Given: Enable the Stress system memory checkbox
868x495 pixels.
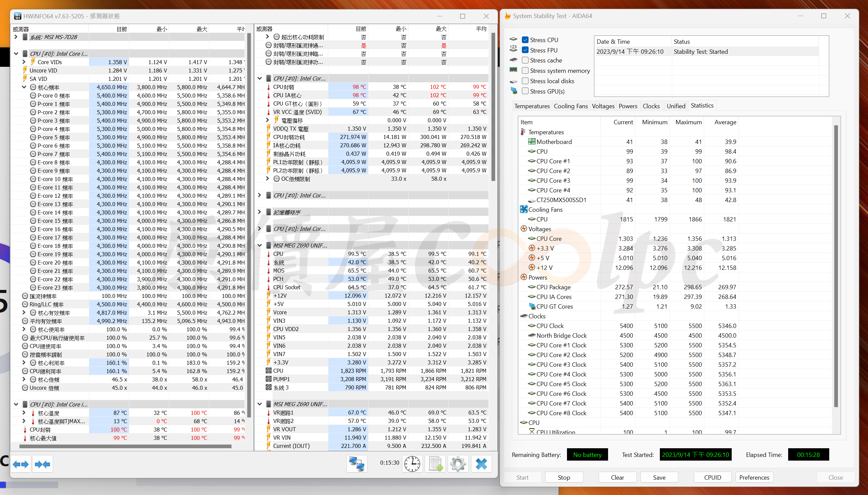Looking at the screenshot, I should (x=525, y=70).
